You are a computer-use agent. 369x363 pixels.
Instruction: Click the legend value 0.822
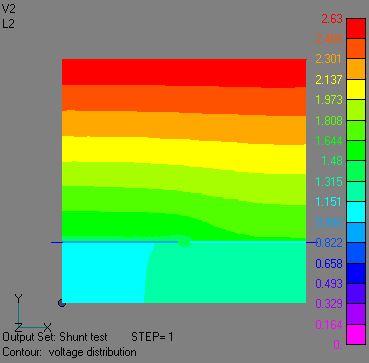[329, 243]
